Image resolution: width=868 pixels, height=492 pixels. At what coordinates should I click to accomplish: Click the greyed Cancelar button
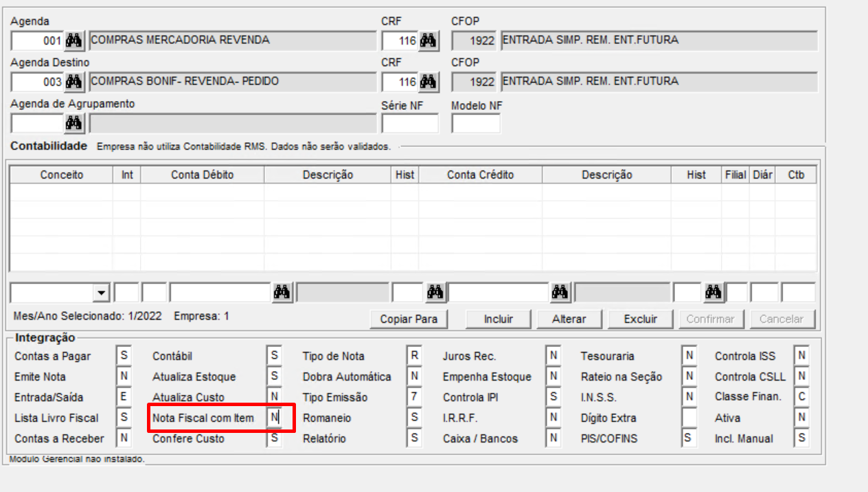click(781, 319)
